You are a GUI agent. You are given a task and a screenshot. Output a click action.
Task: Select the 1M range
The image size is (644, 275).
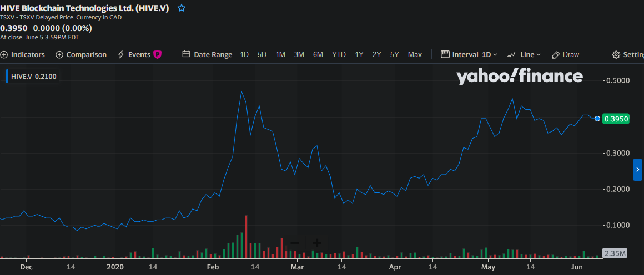pyautogui.click(x=280, y=54)
